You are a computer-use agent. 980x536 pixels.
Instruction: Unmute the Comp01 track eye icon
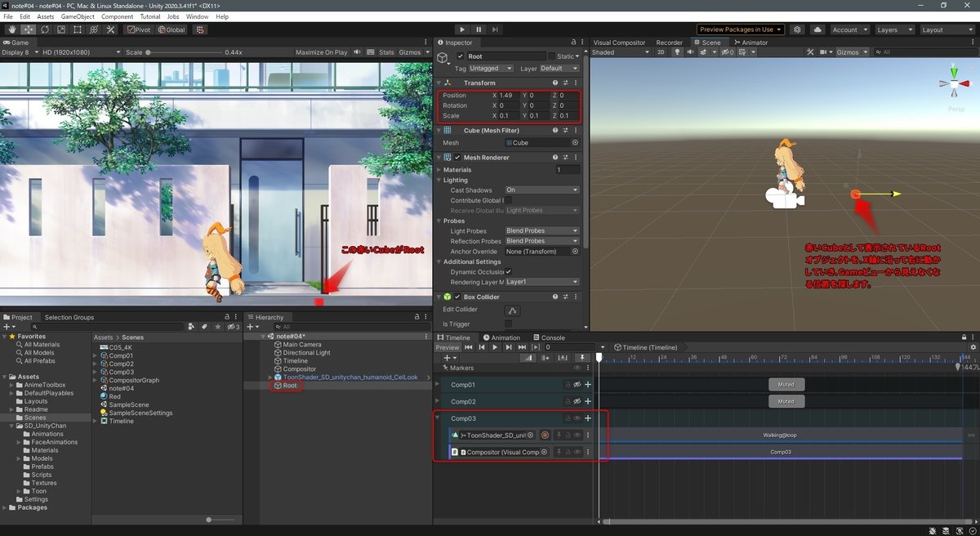coord(577,385)
